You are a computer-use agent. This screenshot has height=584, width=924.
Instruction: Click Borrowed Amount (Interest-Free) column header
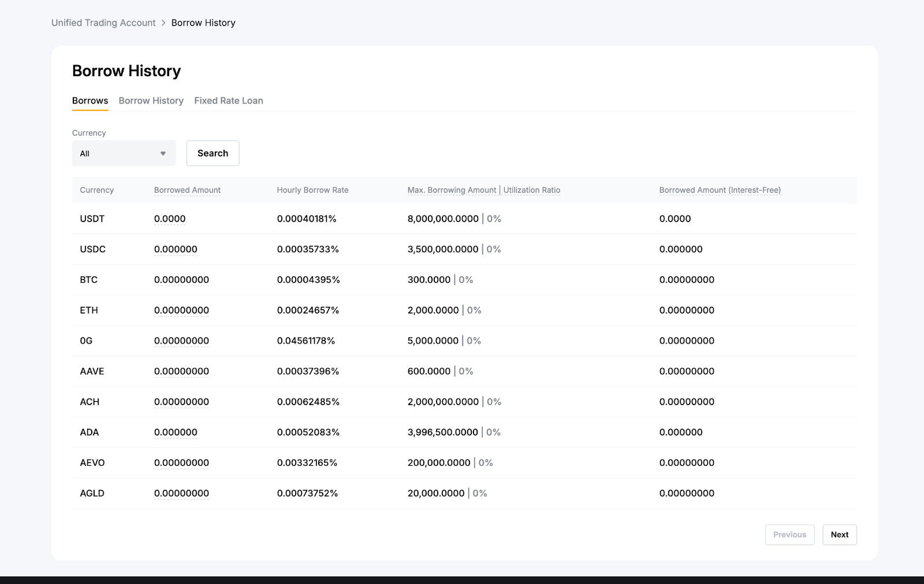[x=720, y=190]
